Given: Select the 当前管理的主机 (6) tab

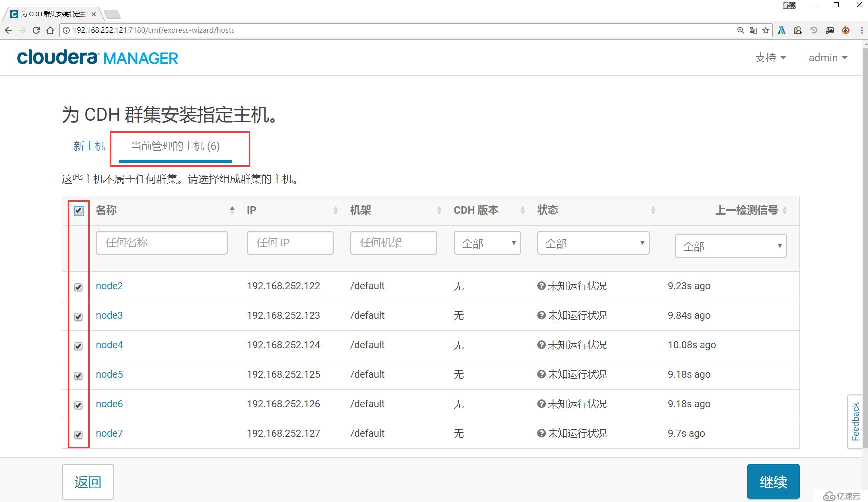Looking at the screenshot, I should coord(175,146).
